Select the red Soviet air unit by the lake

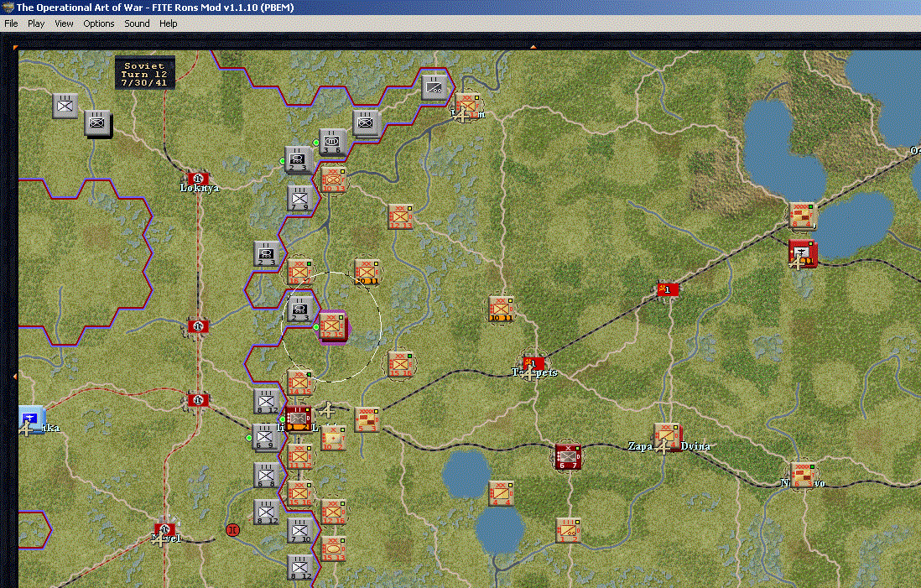click(803, 253)
